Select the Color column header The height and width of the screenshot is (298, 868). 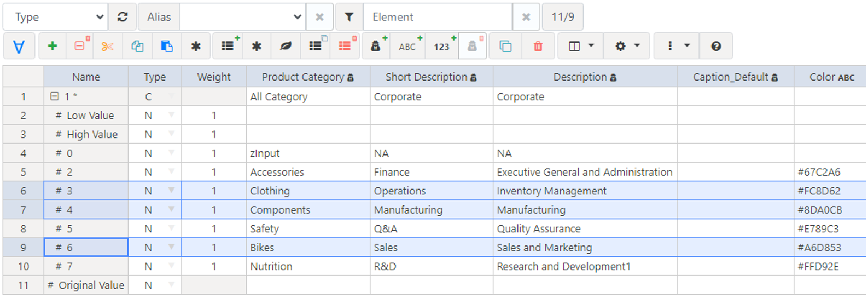coord(831,77)
